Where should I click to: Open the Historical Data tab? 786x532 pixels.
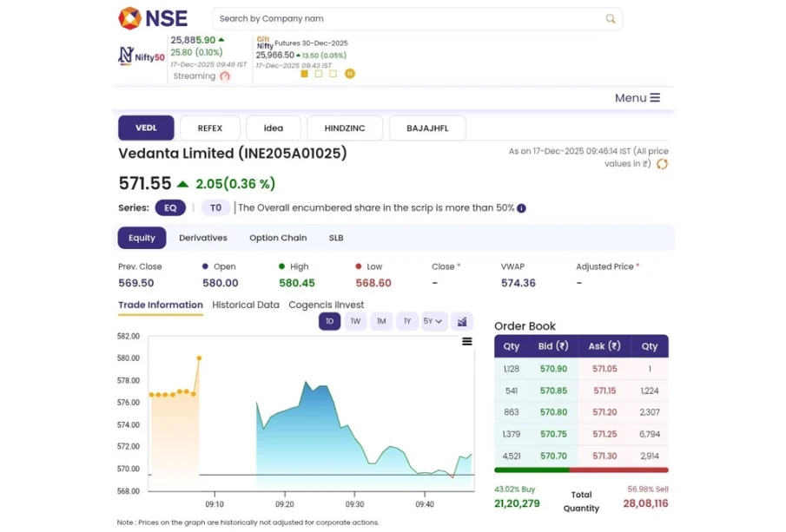[x=246, y=305]
